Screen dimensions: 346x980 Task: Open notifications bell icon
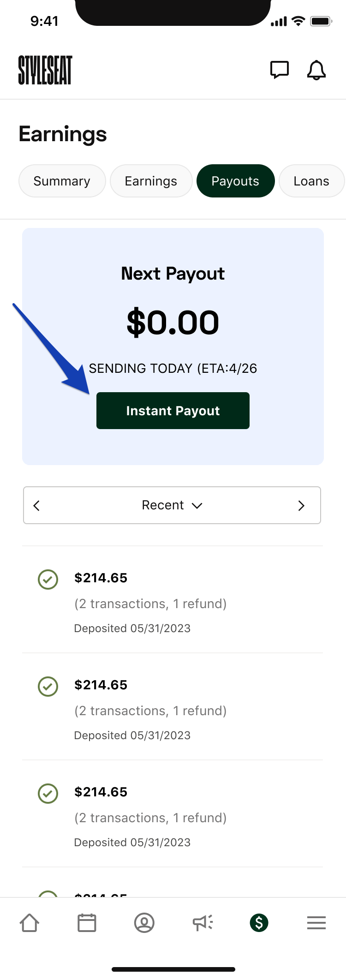tap(316, 71)
